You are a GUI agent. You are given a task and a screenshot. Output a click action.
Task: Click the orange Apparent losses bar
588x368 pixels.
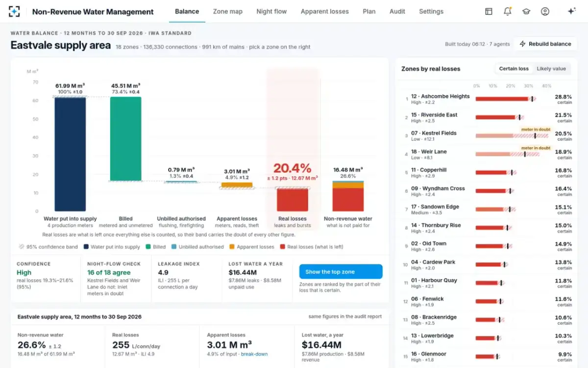[237, 185]
